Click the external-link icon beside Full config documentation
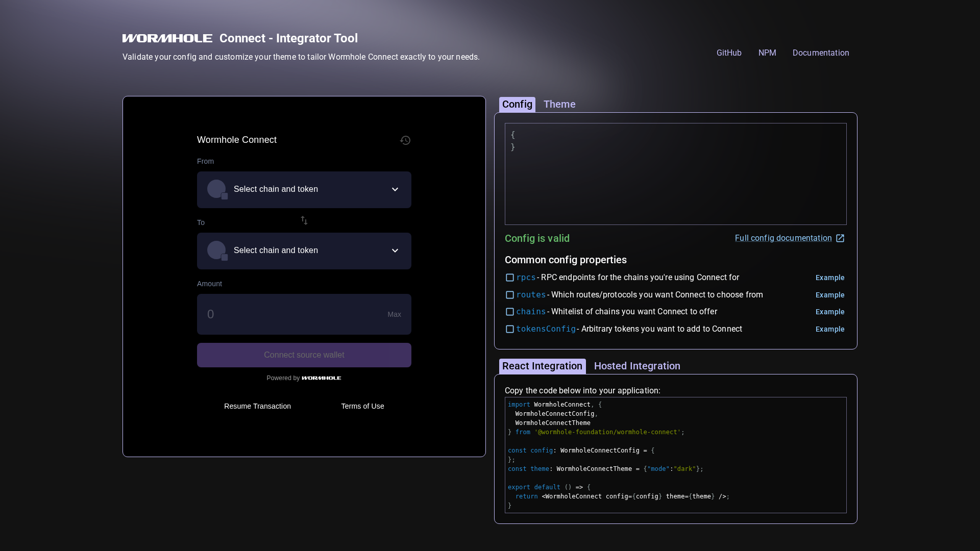 (x=840, y=238)
